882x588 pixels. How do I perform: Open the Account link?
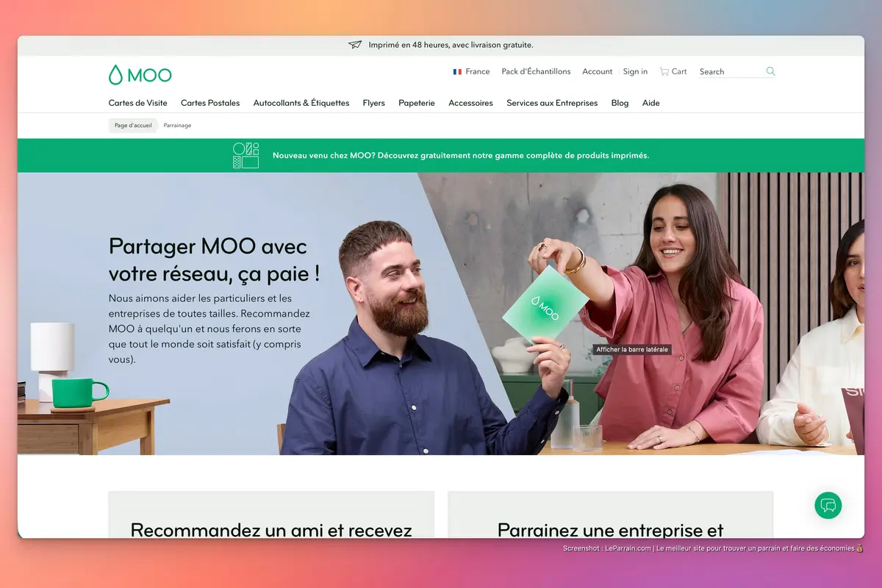(597, 71)
